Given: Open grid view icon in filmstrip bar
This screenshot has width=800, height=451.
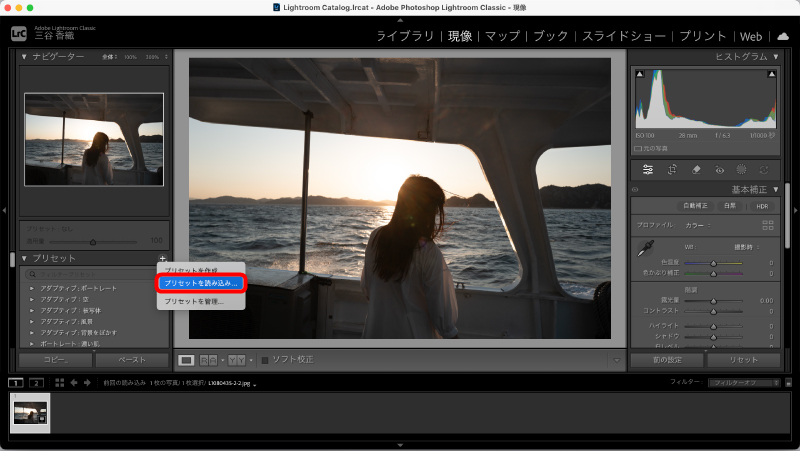Looking at the screenshot, I should tap(60, 382).
